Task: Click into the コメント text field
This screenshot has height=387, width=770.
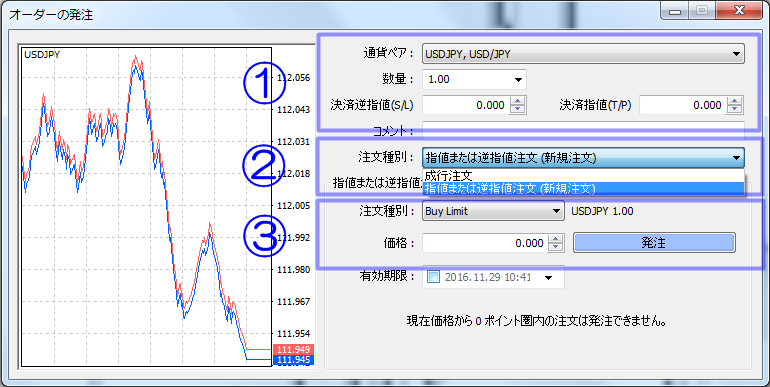Action: coord(583,130)
